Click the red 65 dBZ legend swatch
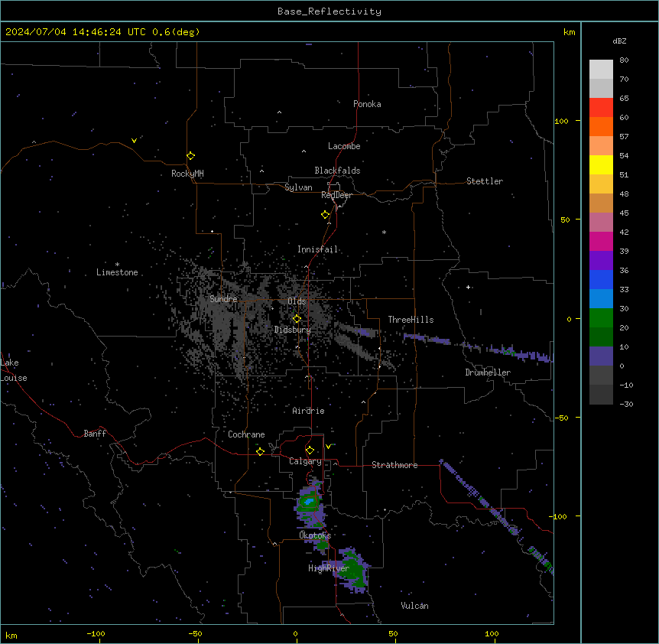This screenshot has width=659, height=644. pos(601,108)
